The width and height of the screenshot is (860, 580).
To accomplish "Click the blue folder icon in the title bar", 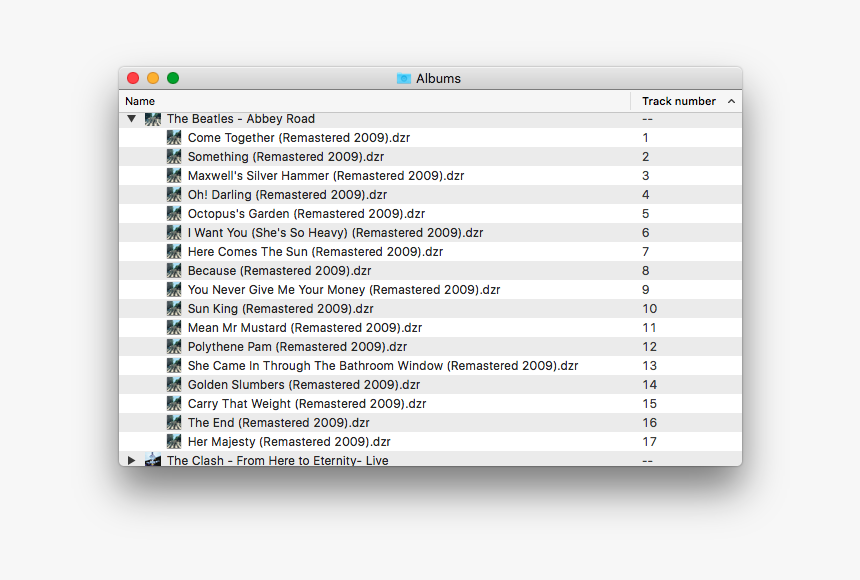I will [403, 78].
